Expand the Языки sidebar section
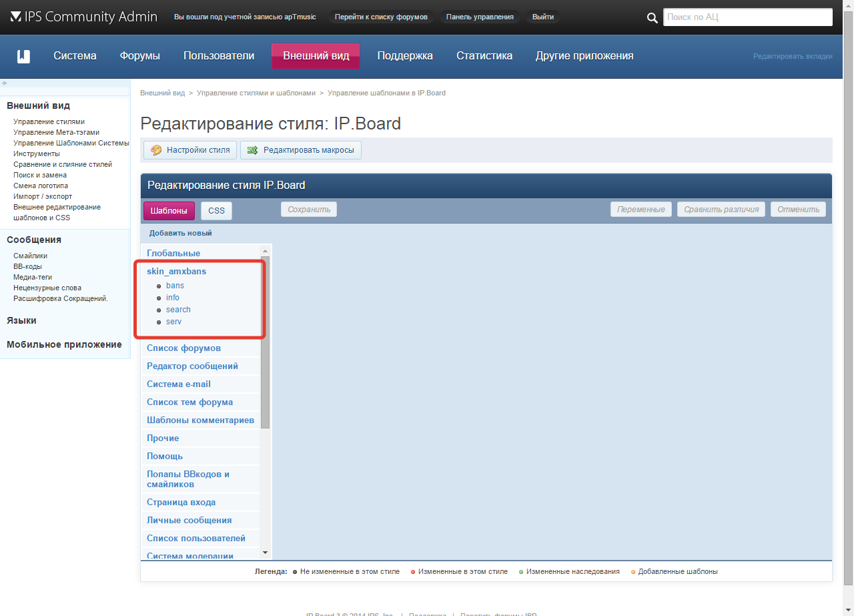Viewport: 854px width, 616px height. (x=21, y=320)
